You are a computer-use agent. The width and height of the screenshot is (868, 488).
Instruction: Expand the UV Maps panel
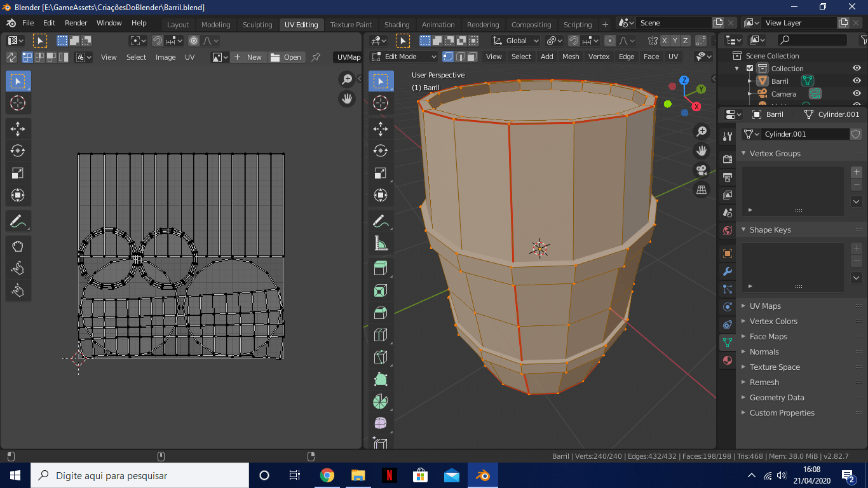tap(765, 306)
